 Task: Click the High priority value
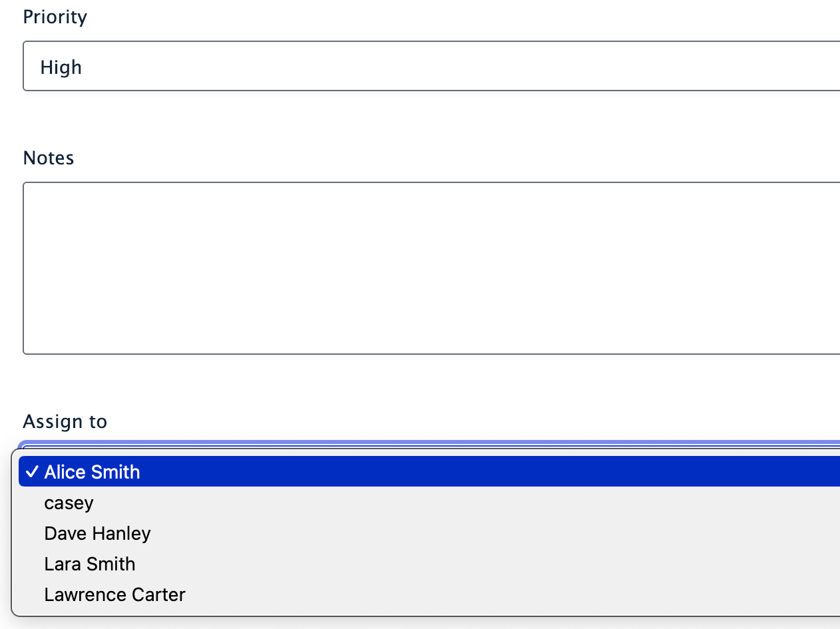coord(61,67)
